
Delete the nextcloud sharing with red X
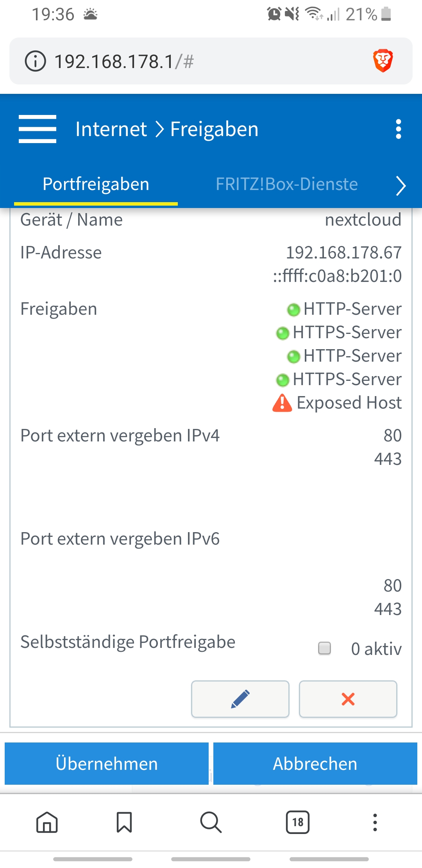click(348, 699)
